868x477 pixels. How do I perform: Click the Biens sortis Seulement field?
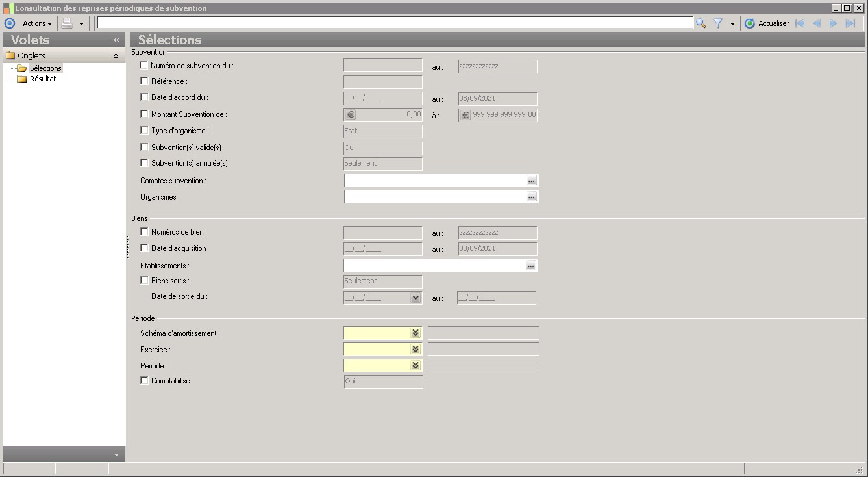383,281
